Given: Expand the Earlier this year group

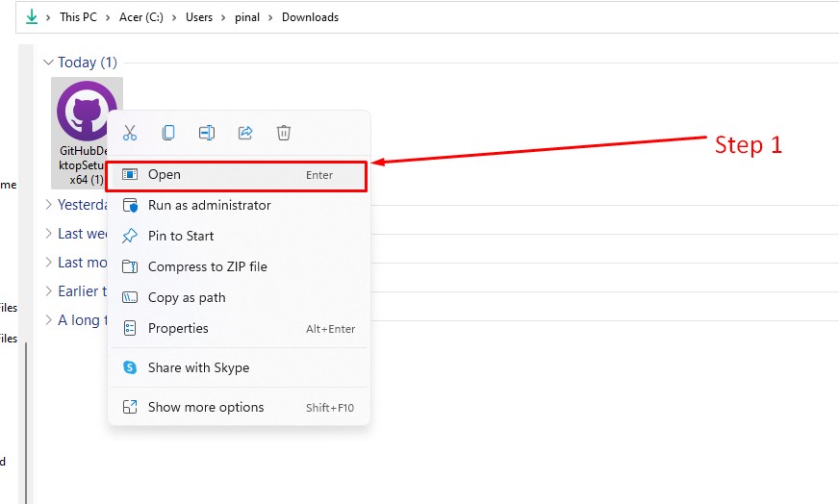Looking at the screenshot, I should coord(48,291).
